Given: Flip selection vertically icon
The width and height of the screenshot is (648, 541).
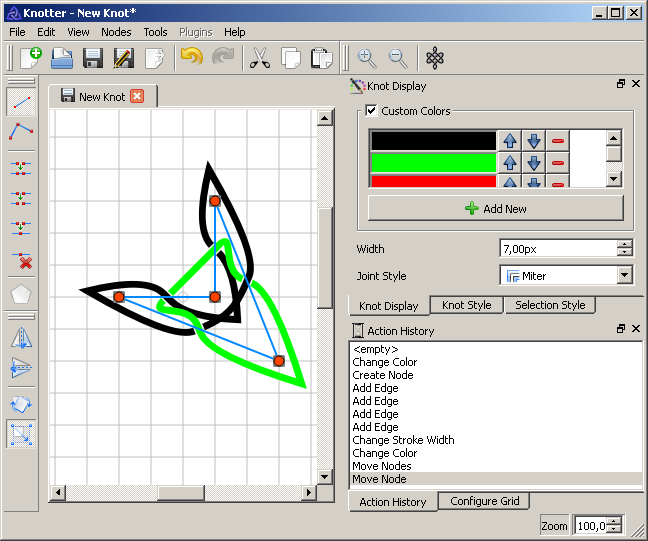Looking at the screenshot, I should (21, 367).
